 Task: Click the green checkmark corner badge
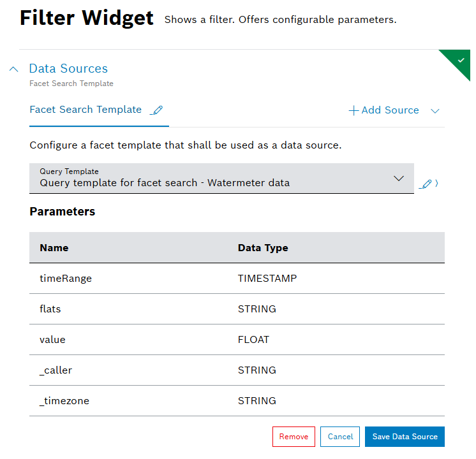pos(461,60)
